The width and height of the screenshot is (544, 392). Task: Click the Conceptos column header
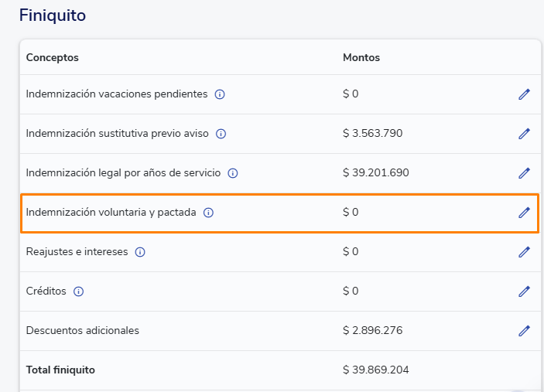pos(53,57)
